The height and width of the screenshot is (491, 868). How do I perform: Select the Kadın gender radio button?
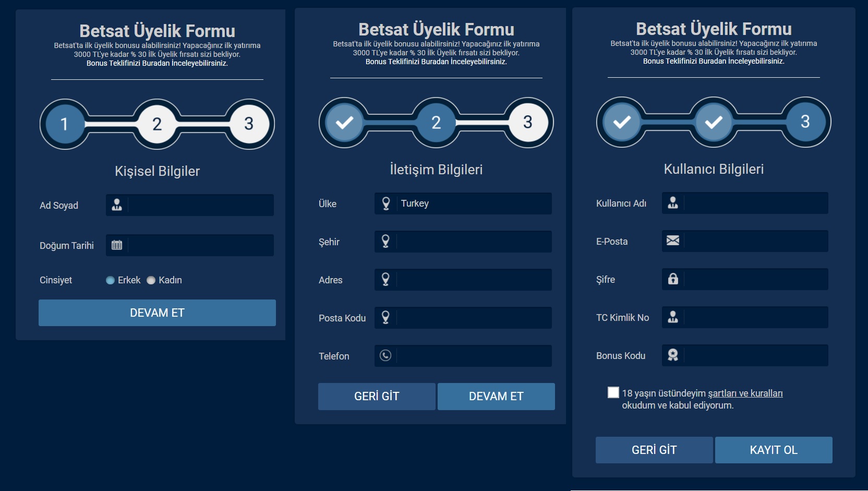click(151, 280)
